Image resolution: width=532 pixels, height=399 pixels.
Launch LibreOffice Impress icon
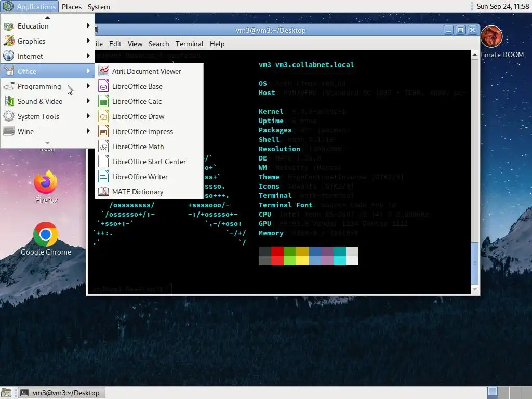point(103,131)
